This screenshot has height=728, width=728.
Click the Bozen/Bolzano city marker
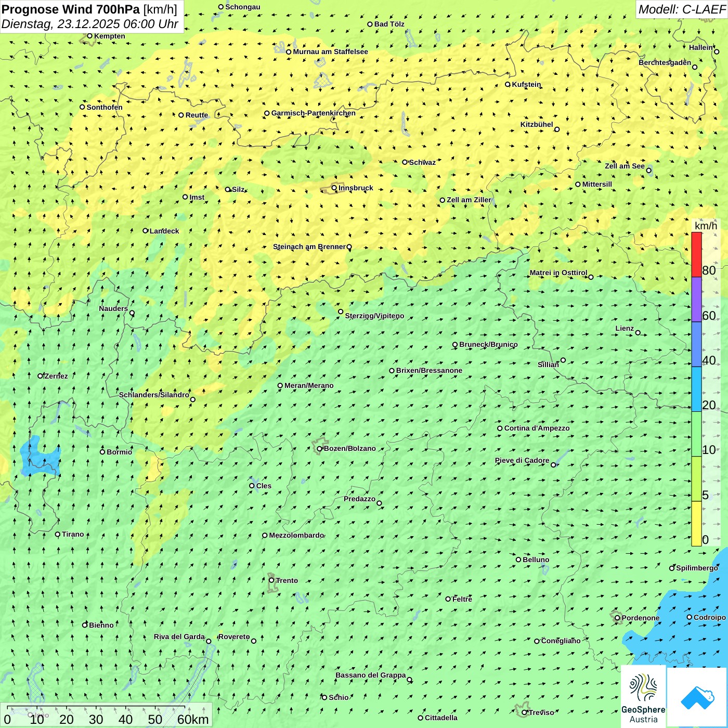pos(320,449)
